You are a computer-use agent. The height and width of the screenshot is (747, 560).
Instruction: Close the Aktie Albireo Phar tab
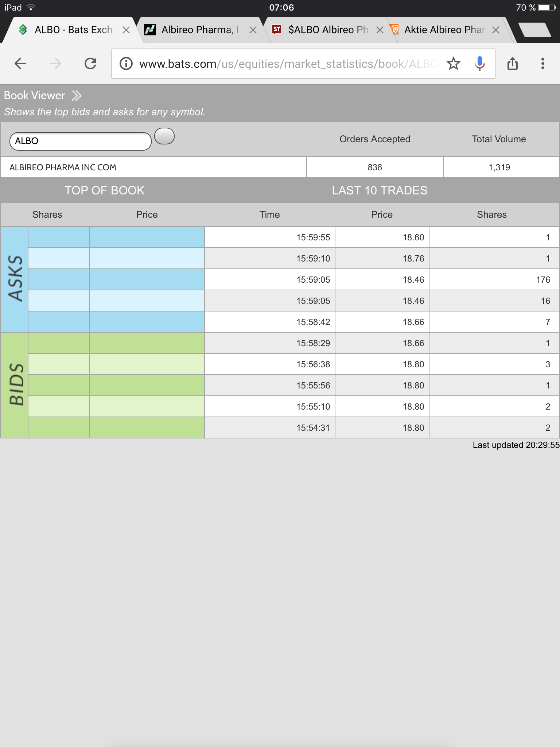[496, 30]
